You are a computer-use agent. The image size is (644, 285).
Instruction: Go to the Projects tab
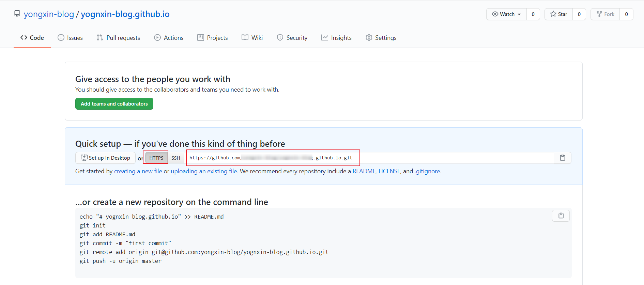click(x=213, y=38)
